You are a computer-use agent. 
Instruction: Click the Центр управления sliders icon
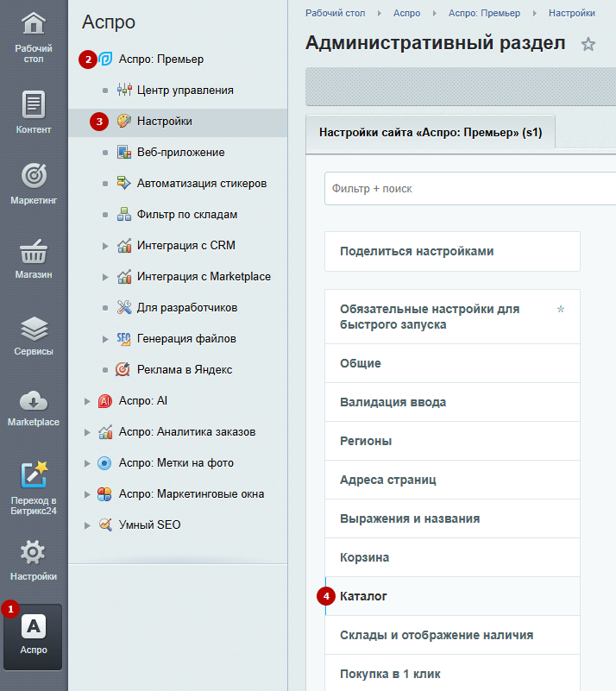[x=124, y=90]
